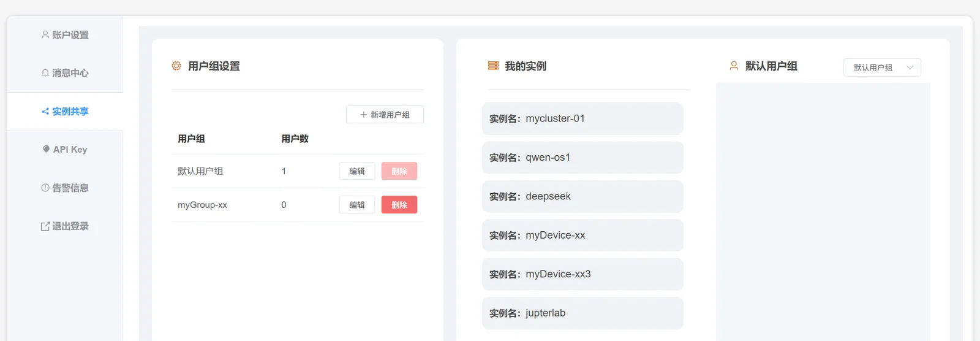Click the dropdown chevron arrow
Viewport: 980px width, 341px height.
[910, 67]
